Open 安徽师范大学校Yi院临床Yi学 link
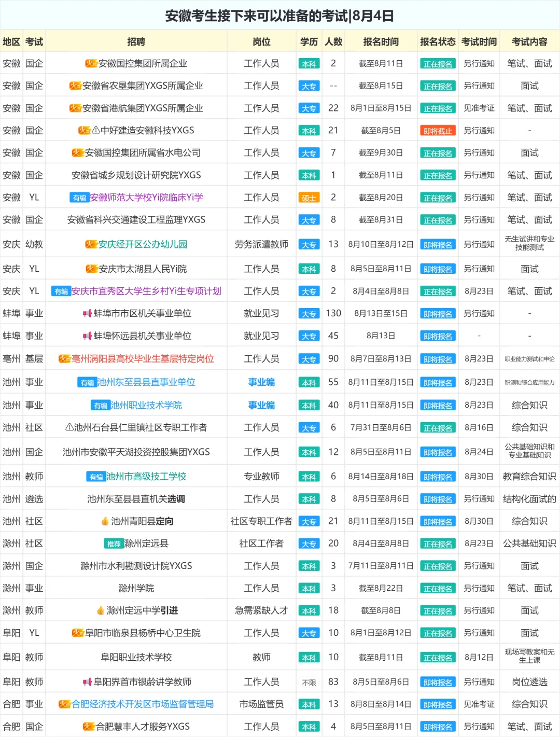The height and width of the screenshot is (737, 560). click(146, 198)
